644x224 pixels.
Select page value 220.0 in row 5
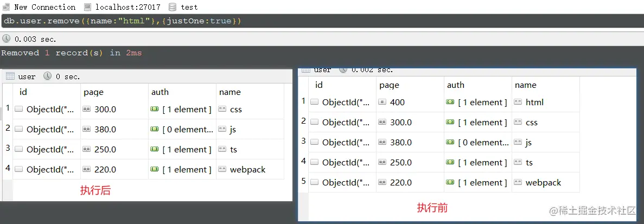[x=401, y=183]
